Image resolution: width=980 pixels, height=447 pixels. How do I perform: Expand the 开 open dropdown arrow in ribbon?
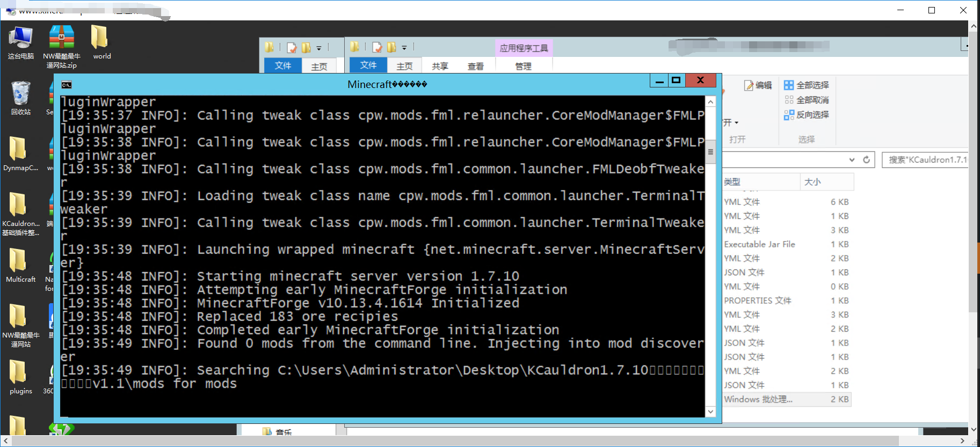[736, 122]
